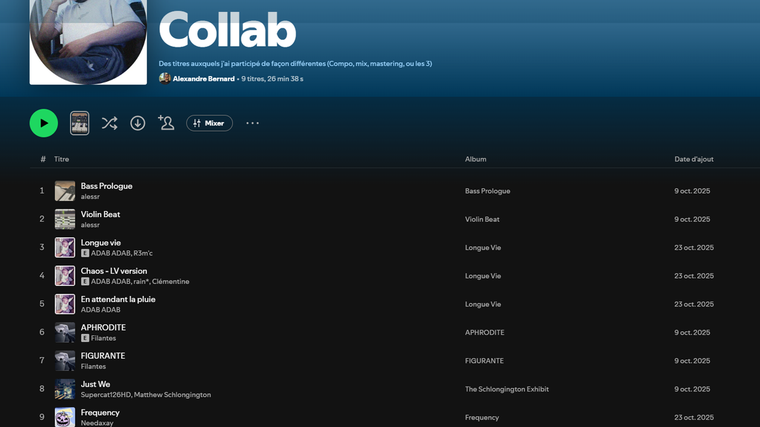Open the APHRODITE cover thumbnail
This screenshot has height=427, width=760.
pos(65,332)
